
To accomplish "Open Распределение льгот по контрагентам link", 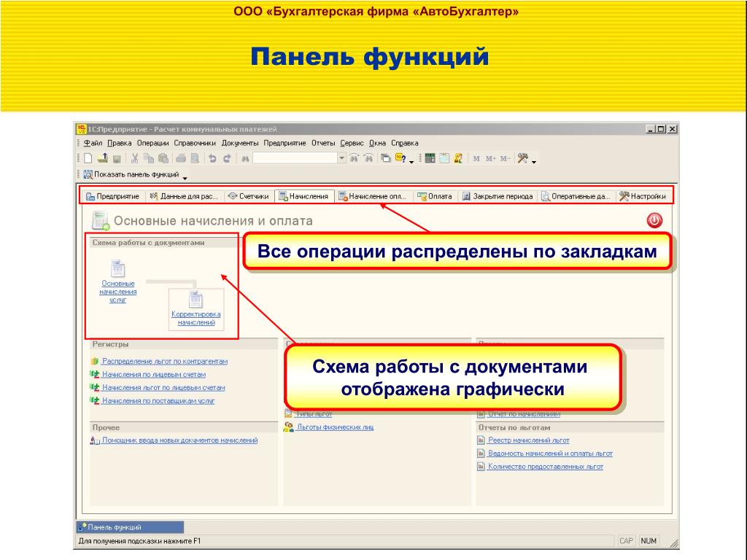I will pos(164,361).
